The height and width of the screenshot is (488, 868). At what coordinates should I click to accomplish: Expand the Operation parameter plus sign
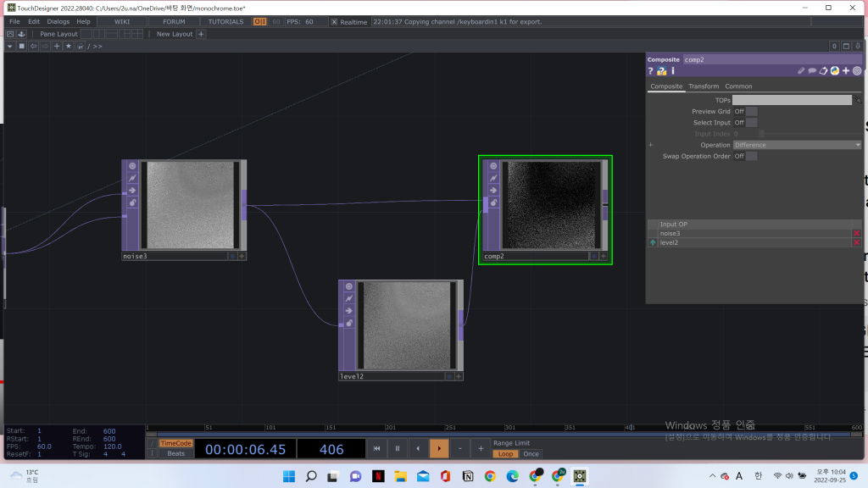651,145
